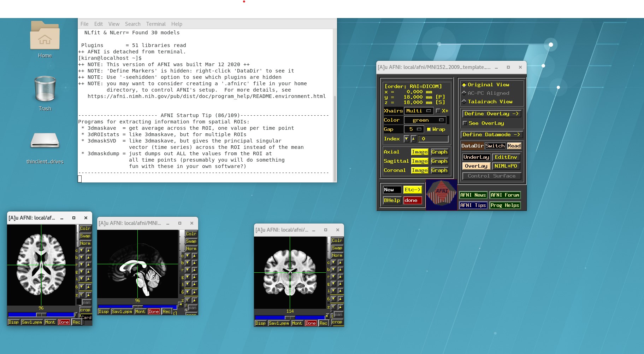
Task: Click the sagittal viewer slice slider
Action: click(137, 307)
